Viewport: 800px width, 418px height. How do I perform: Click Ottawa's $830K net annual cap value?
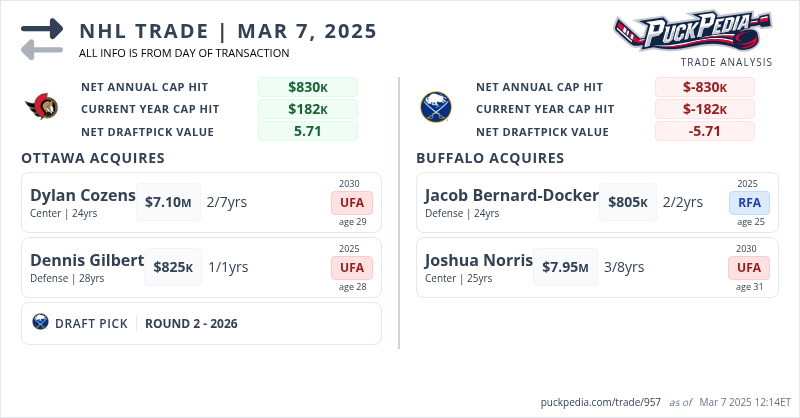(308, 87)
